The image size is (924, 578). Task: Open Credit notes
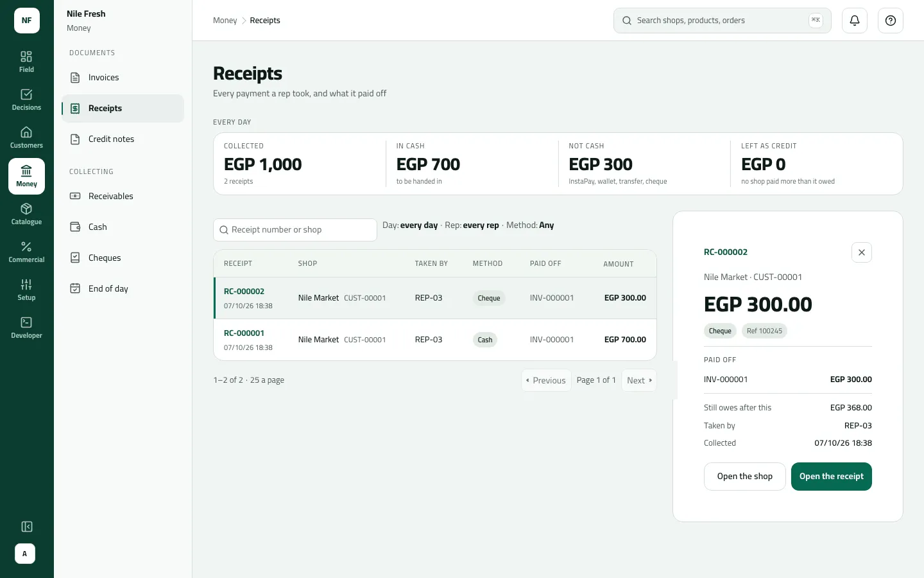pyautogui.click(x=123, y=139)
